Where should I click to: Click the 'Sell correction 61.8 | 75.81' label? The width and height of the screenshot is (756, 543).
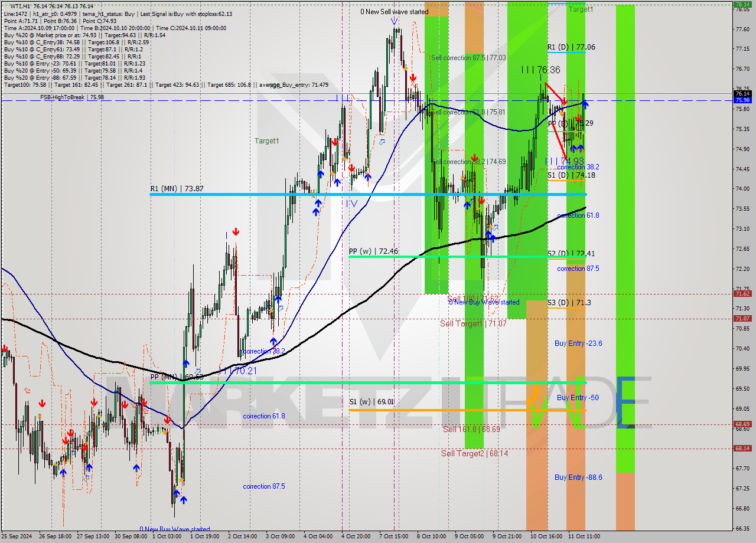[x=468, y=112]
